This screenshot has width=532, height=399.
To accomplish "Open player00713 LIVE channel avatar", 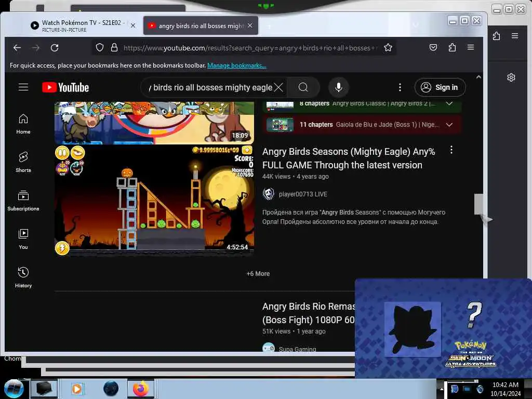I will click(x=269, y=194).
